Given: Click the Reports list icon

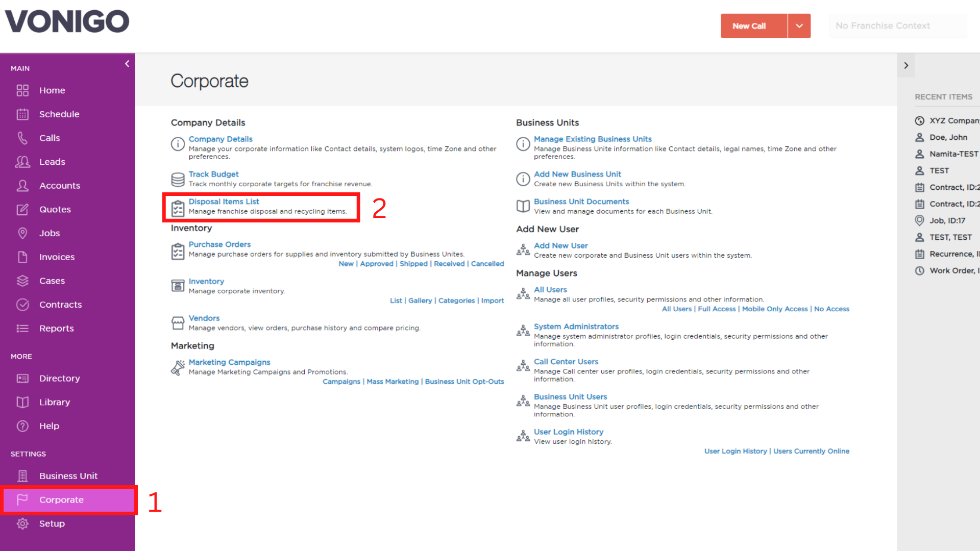Looking at the screenshot, I should coord(22,329).
